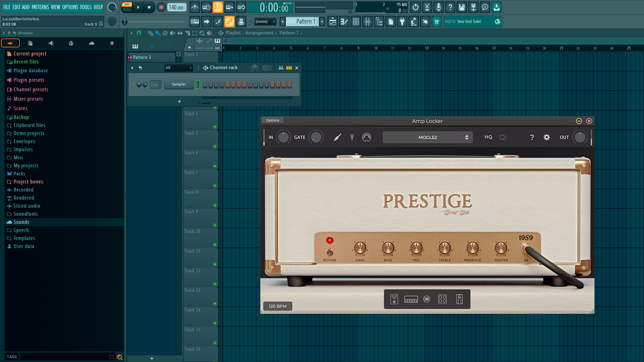Open the mixer from the toolbar
Image resolution: width=644 pixels, height=362 pixels.
pyautogui.click(x=367, y=22)
